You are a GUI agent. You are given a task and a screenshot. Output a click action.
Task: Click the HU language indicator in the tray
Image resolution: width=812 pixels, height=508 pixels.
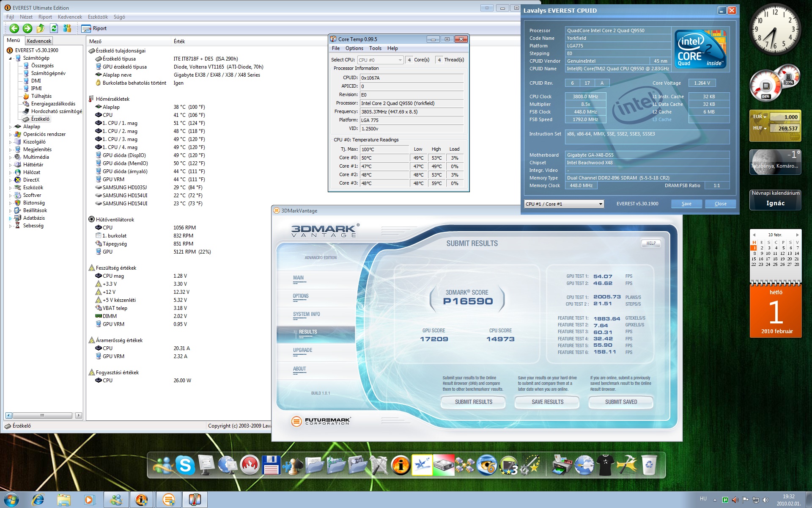click(x=703, y=499)
